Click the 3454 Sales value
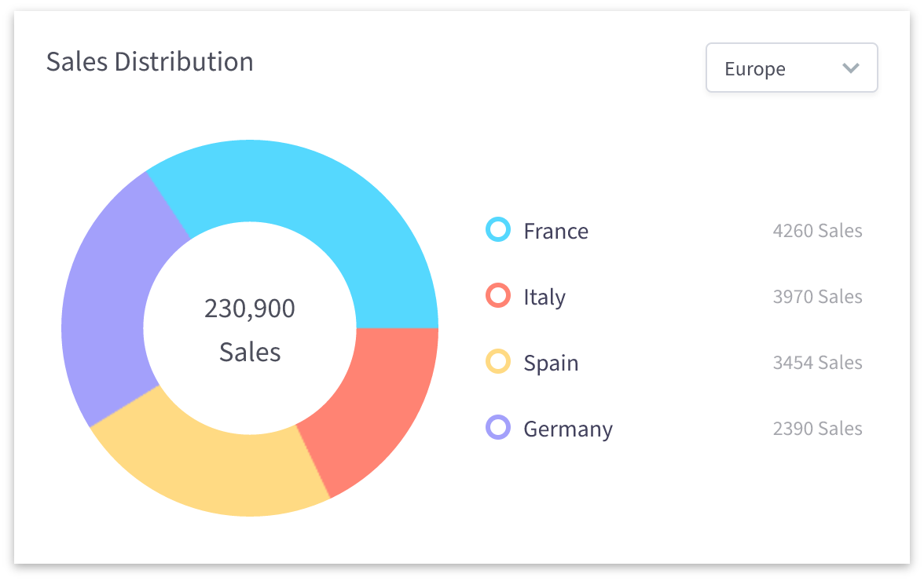Screen dimensions: 924x581 817,363
